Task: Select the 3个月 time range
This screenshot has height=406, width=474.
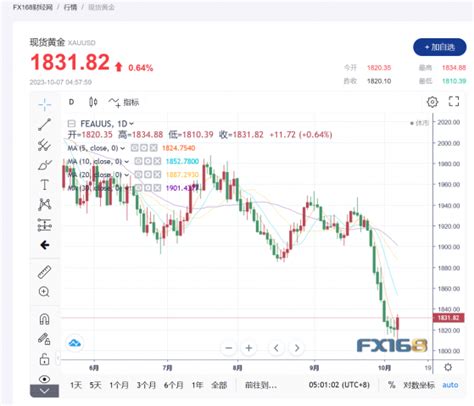Action: pyautogui.click(x=146, y=385)
